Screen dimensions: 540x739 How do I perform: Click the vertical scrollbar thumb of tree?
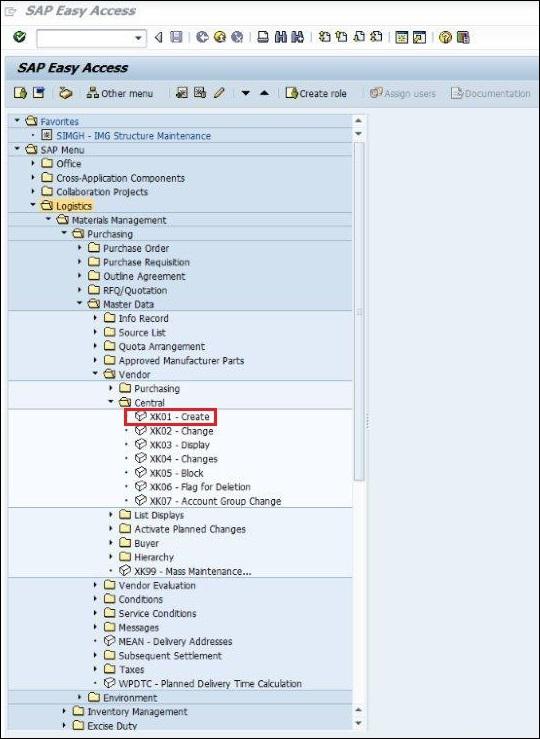pyautogui.click(x=359, y=311)
